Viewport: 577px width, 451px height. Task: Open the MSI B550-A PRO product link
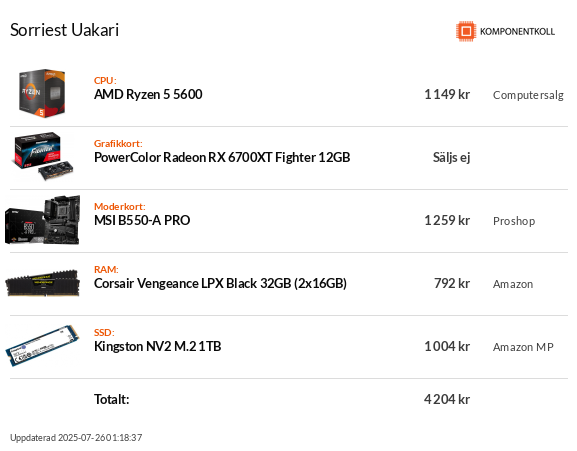tap(142, 220)
